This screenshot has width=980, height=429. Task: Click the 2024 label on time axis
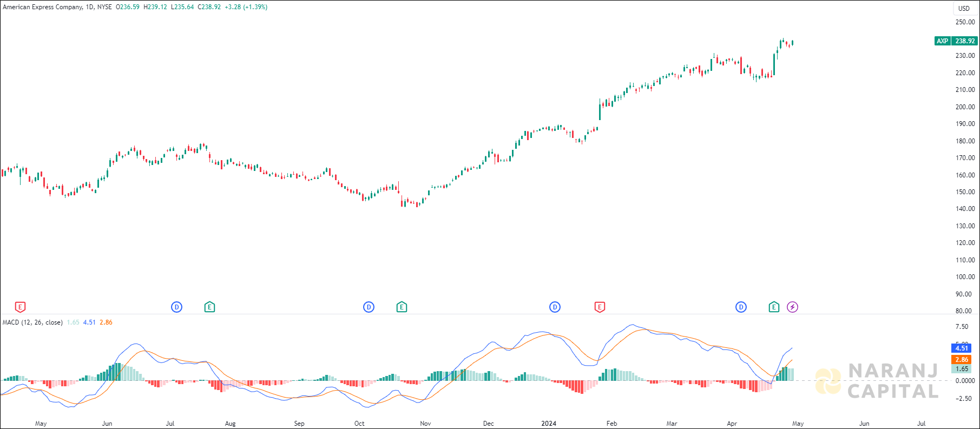click(x=549, y=424)
